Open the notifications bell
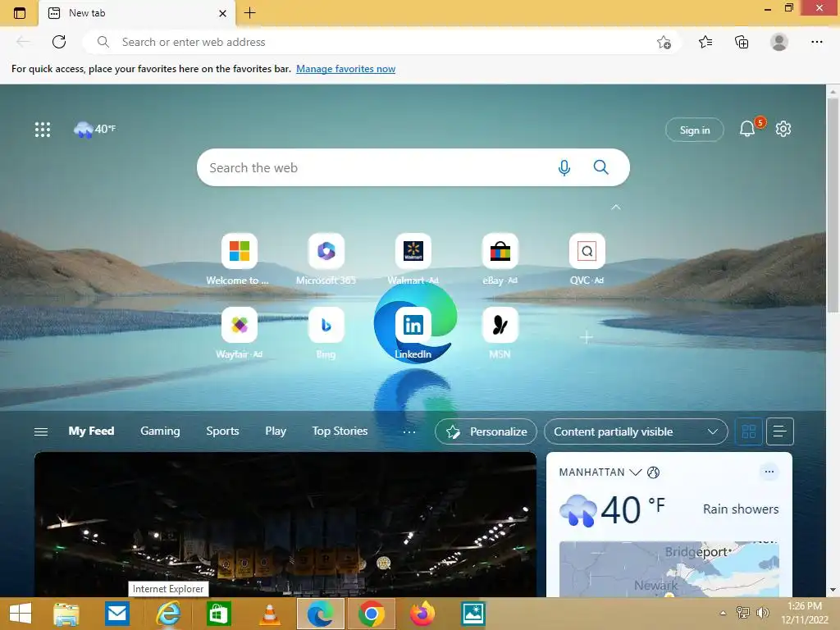The width and height of the screenshot is (840, 630). point(747,129)
